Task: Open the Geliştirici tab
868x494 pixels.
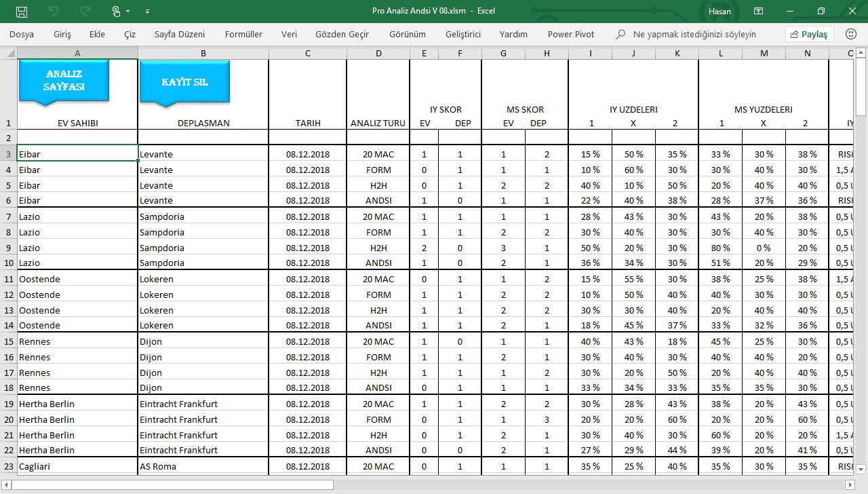Action: click(463, 34)
